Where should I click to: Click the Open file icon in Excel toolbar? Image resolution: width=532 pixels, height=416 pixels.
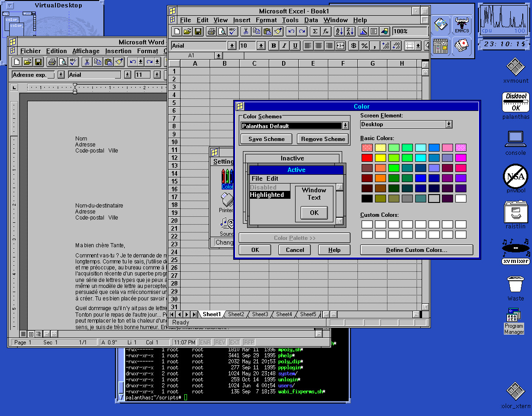tap(187, 31)
